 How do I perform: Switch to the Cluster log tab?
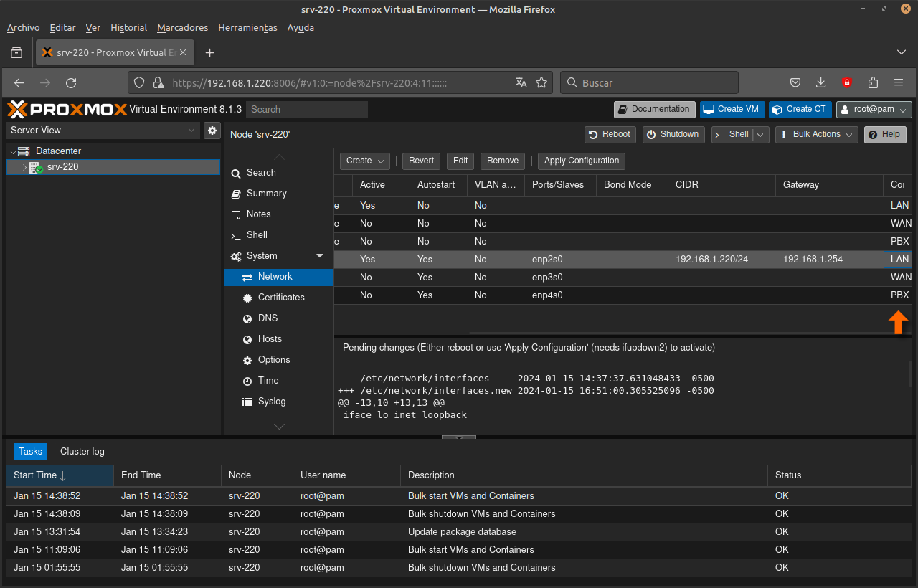(x=82, y=452)
